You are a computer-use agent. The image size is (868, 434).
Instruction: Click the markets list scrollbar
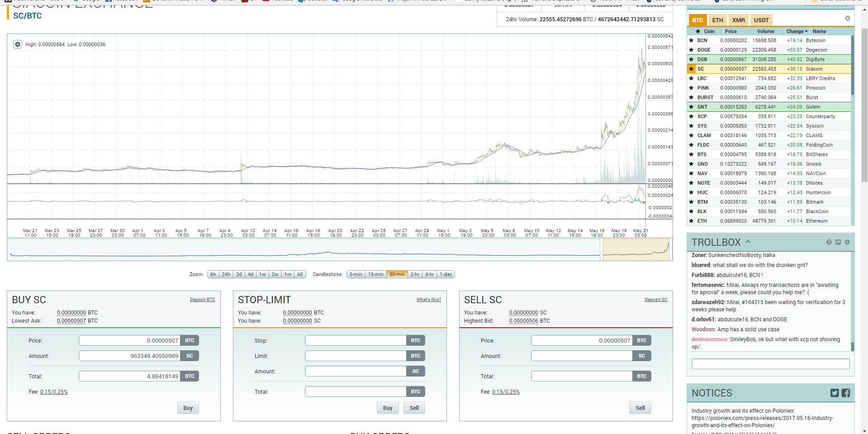[x=853, y=66]
